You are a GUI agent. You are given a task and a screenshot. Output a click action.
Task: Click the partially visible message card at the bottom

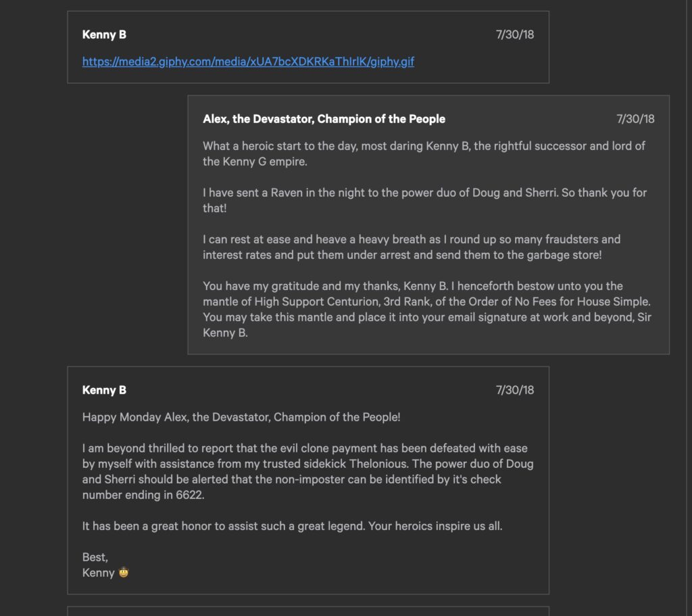click(x=308, y=611)
